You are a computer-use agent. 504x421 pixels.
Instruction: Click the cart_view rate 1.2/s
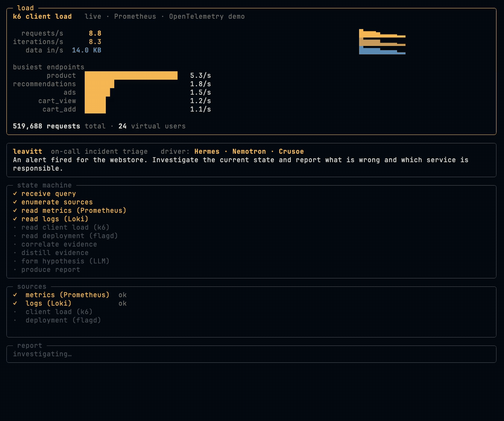200,101
